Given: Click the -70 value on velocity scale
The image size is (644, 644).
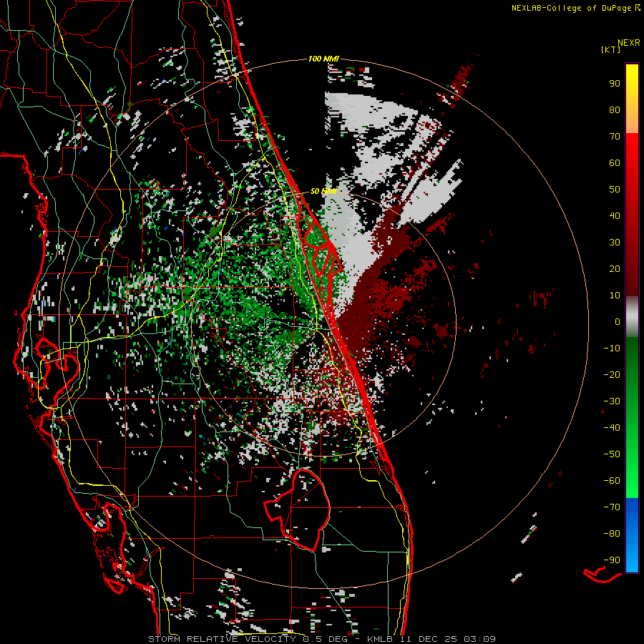Looking at the screenshot, I should (612, 507).
